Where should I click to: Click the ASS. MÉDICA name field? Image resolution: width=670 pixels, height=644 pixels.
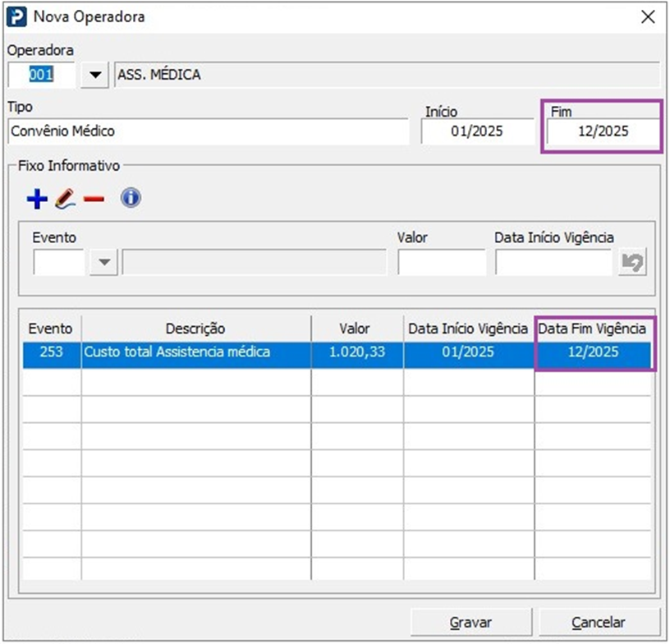click(x=387, y=75)
